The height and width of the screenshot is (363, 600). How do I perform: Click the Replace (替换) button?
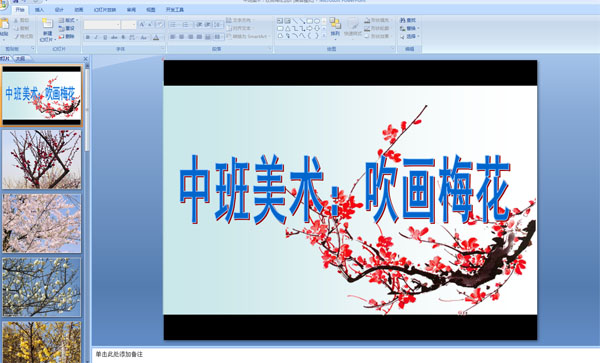point(409,28)
